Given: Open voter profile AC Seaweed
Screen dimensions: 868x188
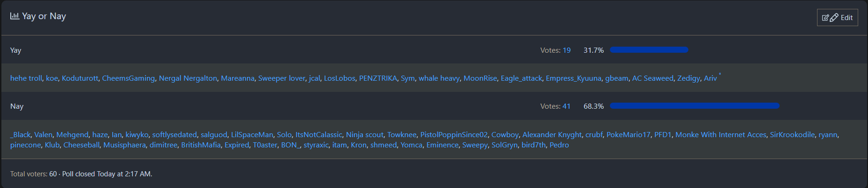Looking at the screenshot, I should coord(653,78).
